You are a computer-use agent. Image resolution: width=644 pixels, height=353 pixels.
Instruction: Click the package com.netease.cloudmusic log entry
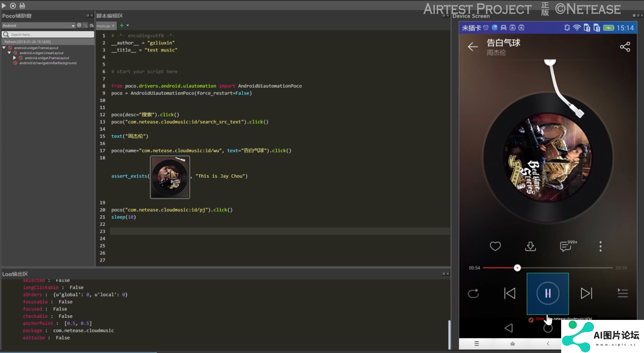68,331
